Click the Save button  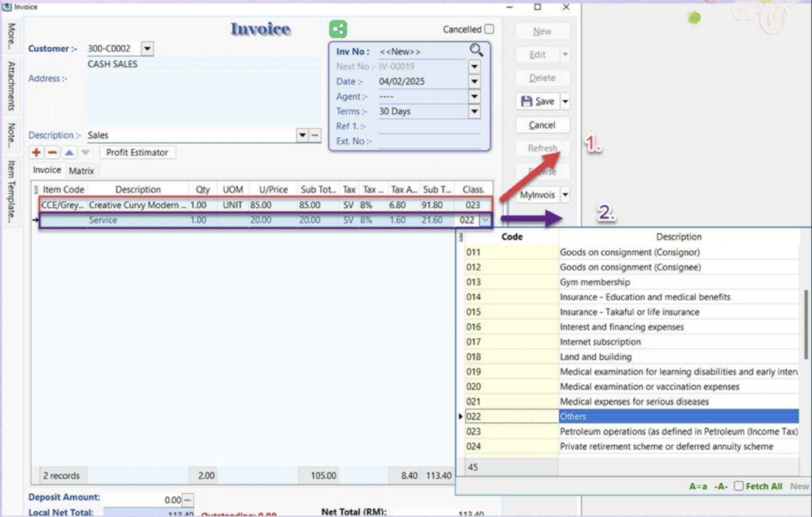pyautogui.click(x=538, y=101)
